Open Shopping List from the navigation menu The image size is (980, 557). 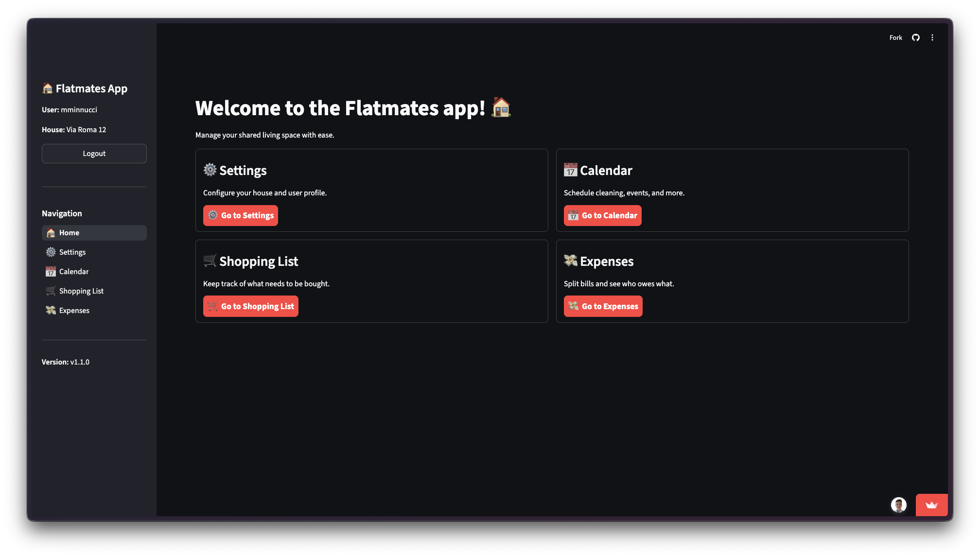point(81,291)
